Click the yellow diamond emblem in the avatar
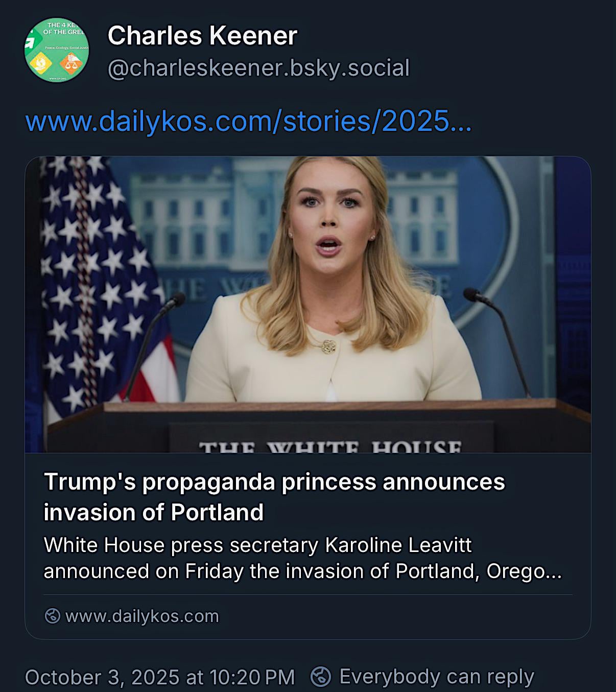The image size is (616, 692). point(41,63)
